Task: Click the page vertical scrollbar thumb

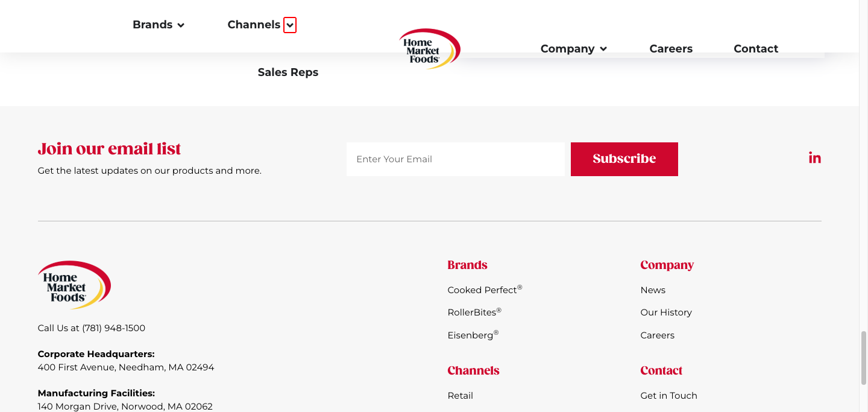Action: [x=863, y=357]
